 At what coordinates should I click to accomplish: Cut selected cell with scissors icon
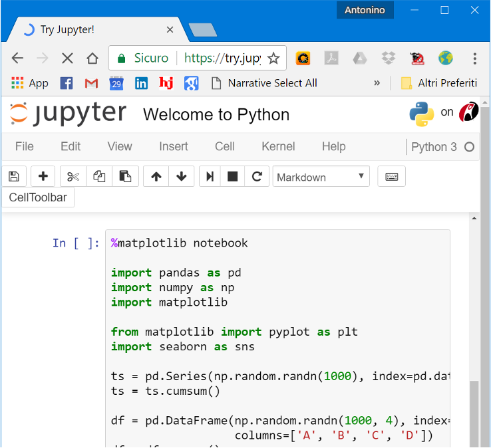click(x=73, y=176)
